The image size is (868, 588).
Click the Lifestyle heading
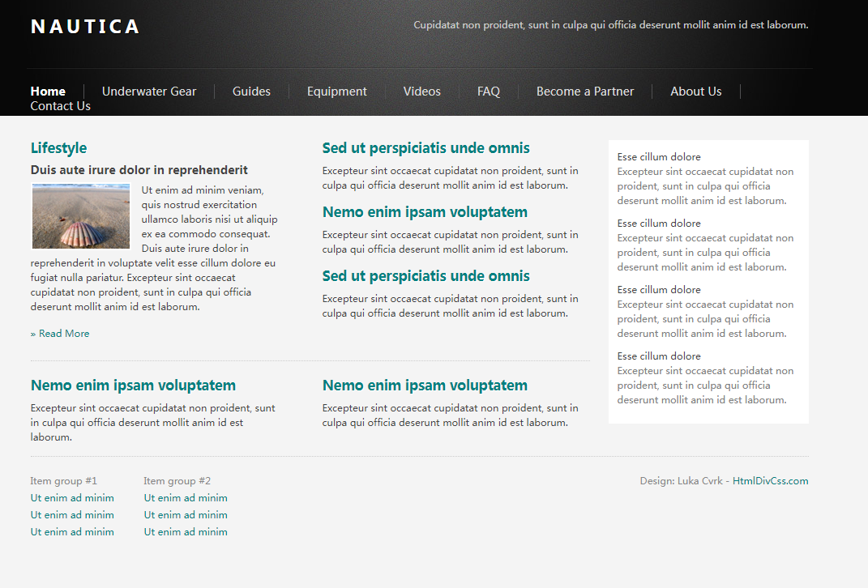click(58, 148)
